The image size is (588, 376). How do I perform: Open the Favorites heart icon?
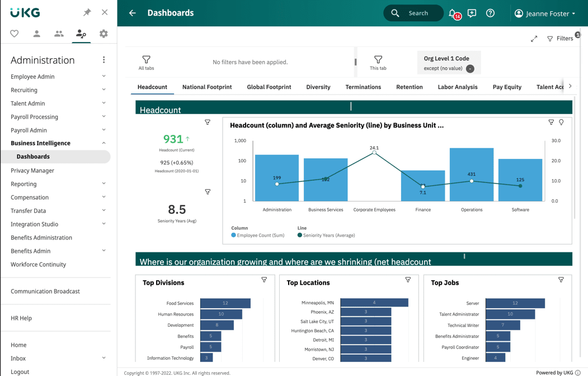coord(15,34)
